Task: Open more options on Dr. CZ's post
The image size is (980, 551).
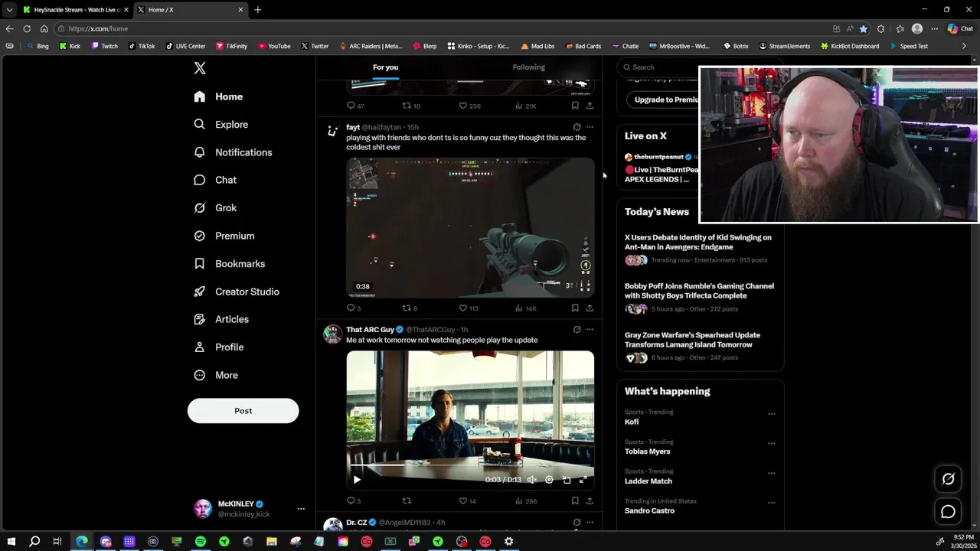Action: tap(590, 523)
